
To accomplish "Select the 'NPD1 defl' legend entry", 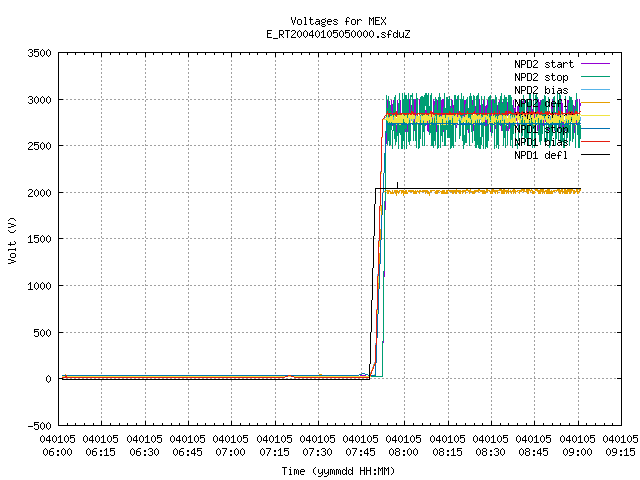I will click(x=541, y=156).
